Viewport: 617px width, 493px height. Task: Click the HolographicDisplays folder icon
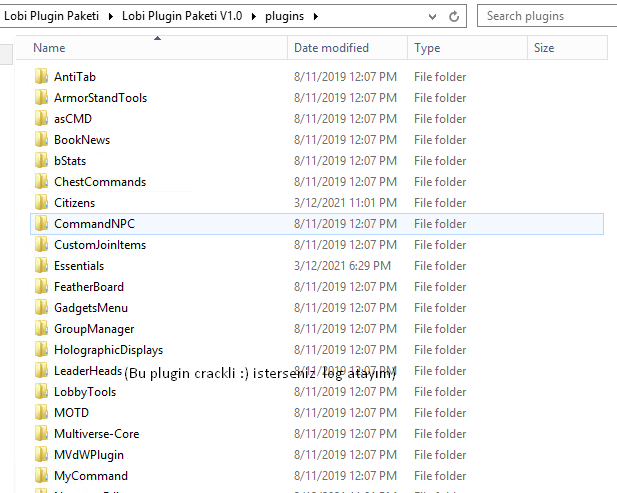pyautogui.click(x=41, y=349)
